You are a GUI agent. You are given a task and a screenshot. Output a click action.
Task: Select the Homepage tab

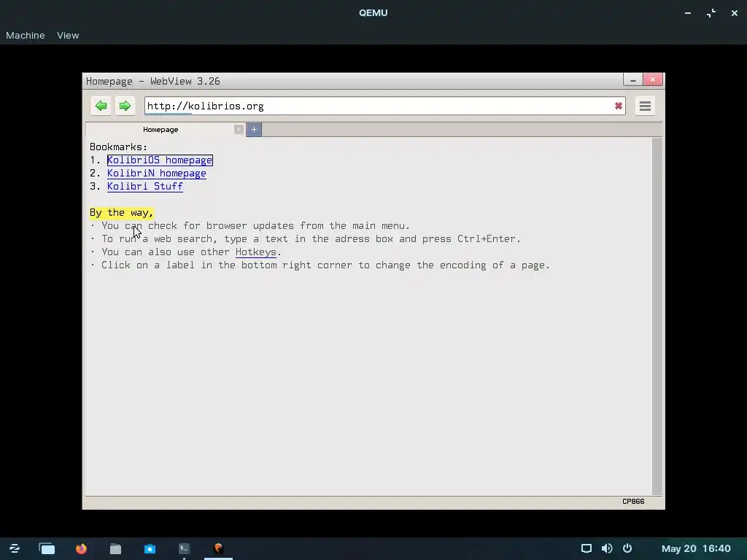(160, 130)
